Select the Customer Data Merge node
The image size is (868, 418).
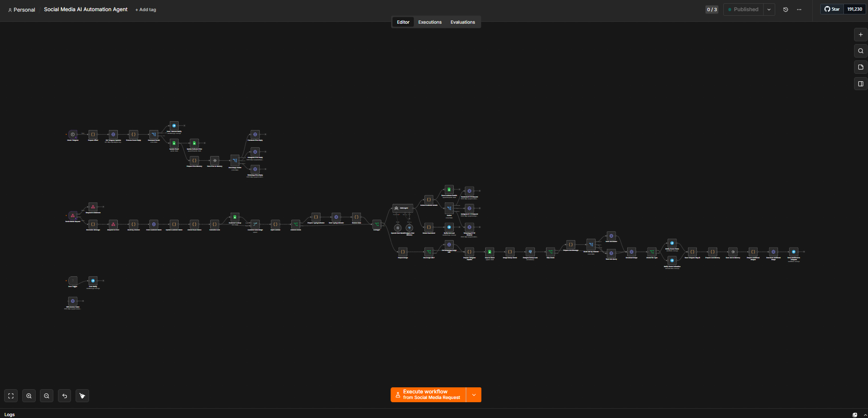coord(255,224)
